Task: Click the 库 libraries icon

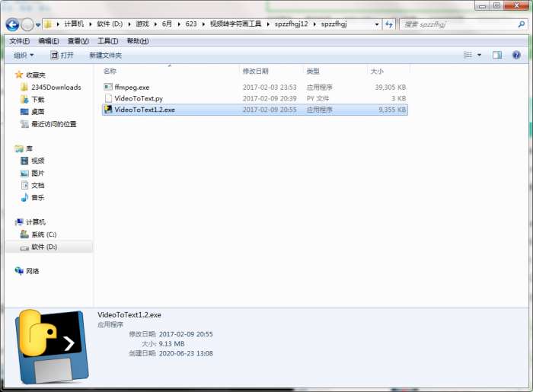Action: point(19,148)
